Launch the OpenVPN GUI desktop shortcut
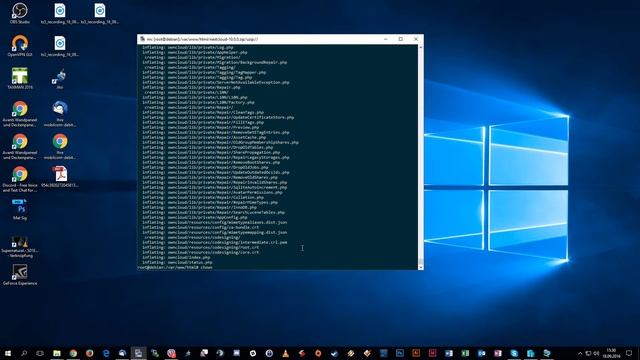 point(20,46)
